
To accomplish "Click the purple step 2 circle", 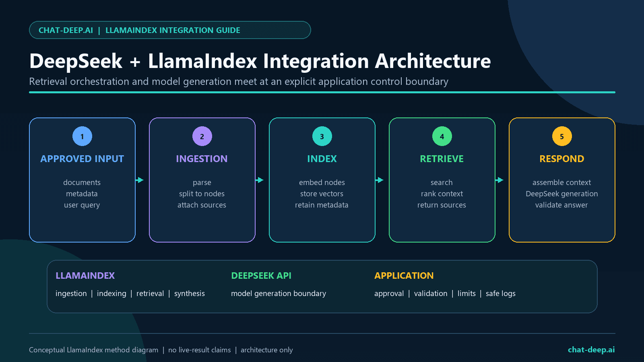I will (202, 136).
